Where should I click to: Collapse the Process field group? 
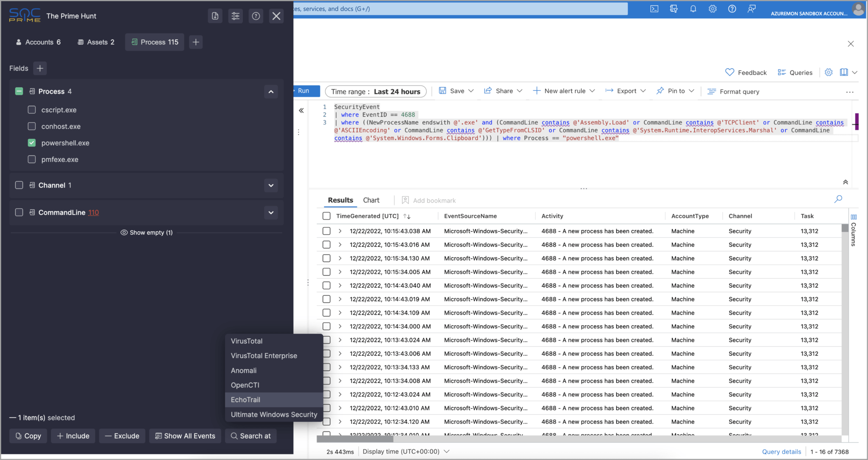(x=271, y=91)
